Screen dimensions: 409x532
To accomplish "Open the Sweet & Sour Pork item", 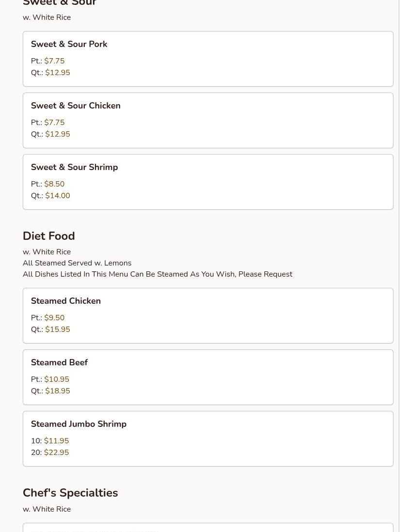I will (69, 44).
